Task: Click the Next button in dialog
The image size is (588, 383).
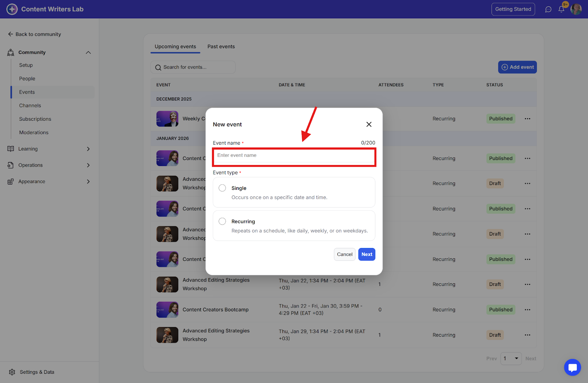Action: 366,254
